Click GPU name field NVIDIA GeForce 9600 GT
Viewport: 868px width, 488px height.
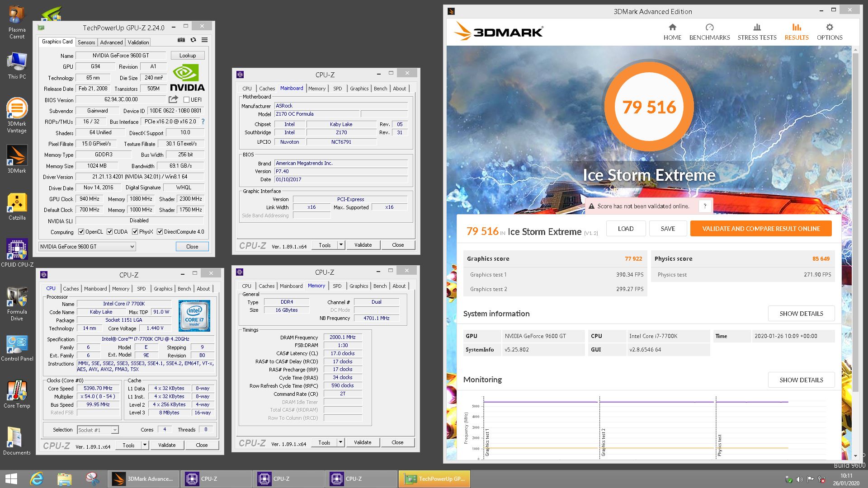[x=121, y=56]
